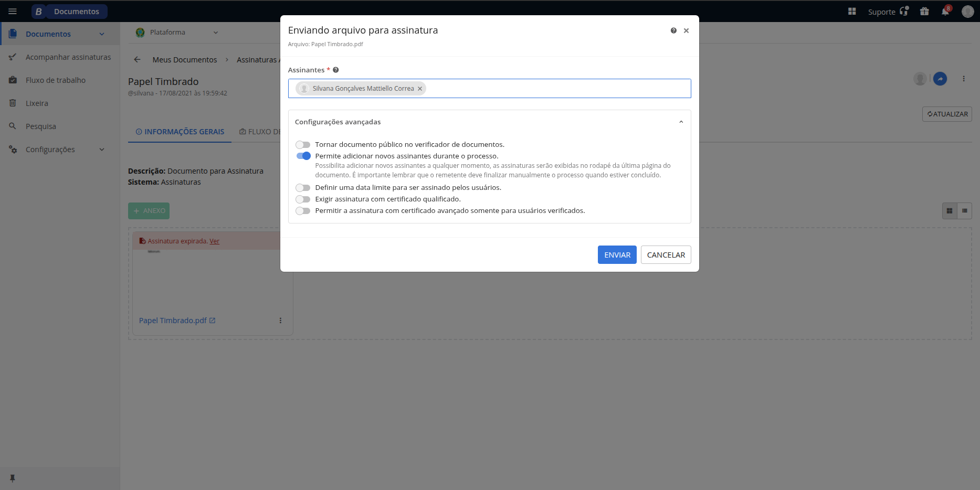Screen dimensions: 980x490
Task: Click the CANCELAR button
Action: 666,255
